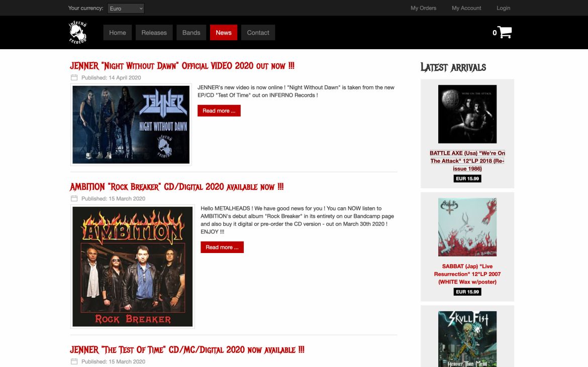View AMBITION Rock Breaker cover image
Viewport: 588px width, 367px height.
tap(132, 267)
